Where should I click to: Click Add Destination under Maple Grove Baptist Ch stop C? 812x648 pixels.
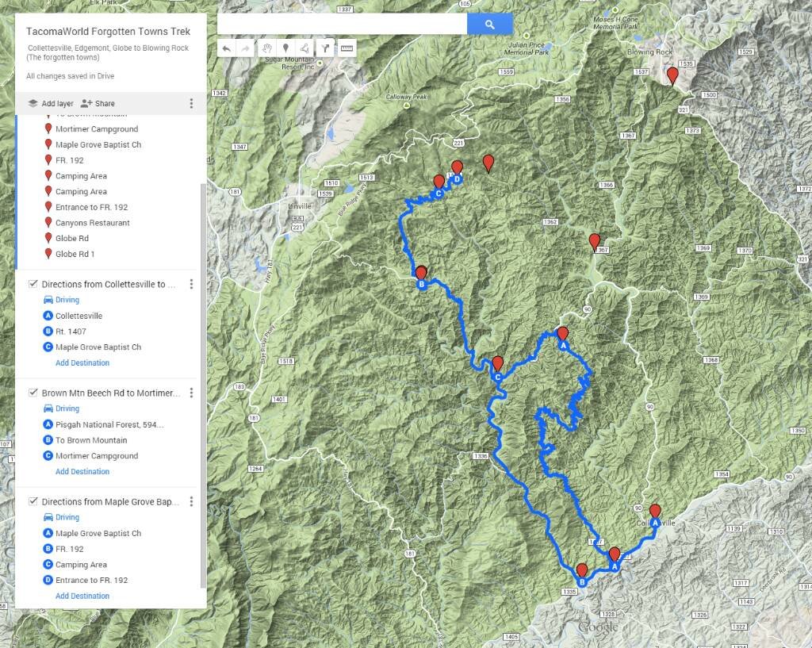pos(82,362)
